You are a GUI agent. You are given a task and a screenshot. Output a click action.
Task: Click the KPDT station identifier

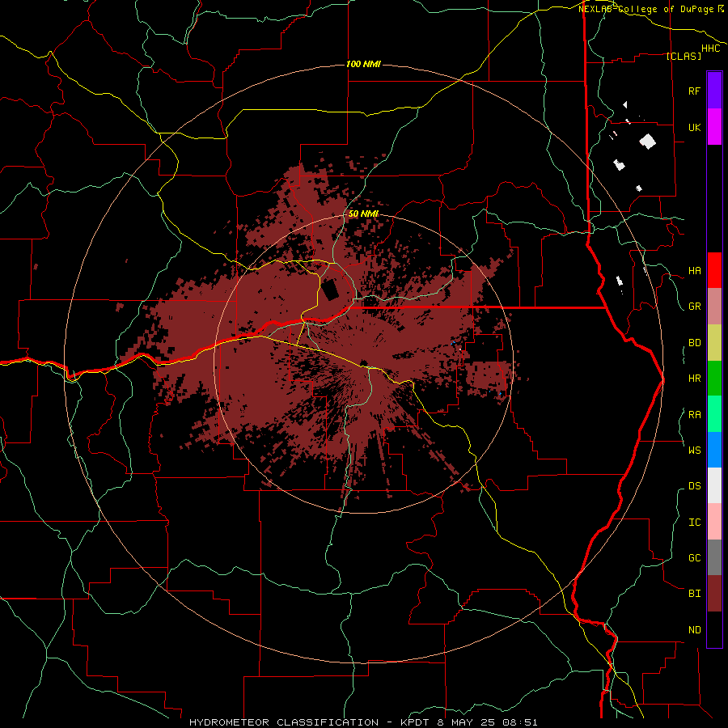pos(416,722)
